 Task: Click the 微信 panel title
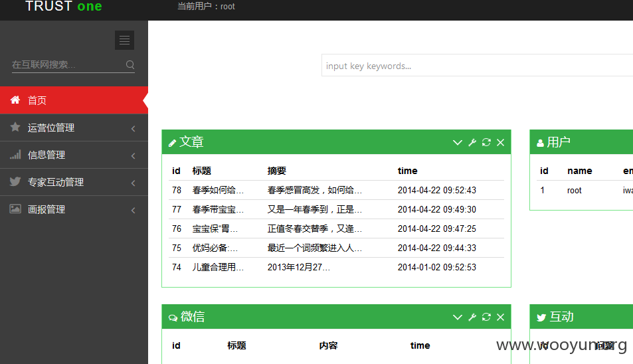coord(193,317)
